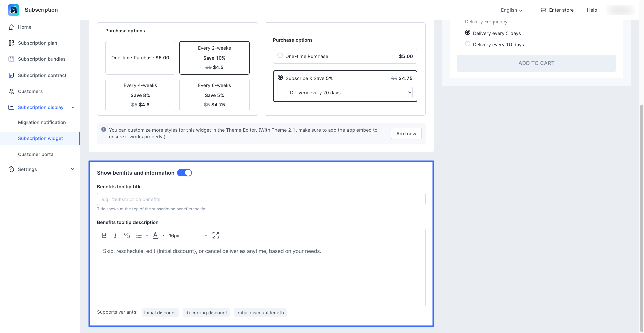The height and width of the screenshot is (333, 644).
Task: Choose Delivery every 10 days option
Action: coord(468,44)
